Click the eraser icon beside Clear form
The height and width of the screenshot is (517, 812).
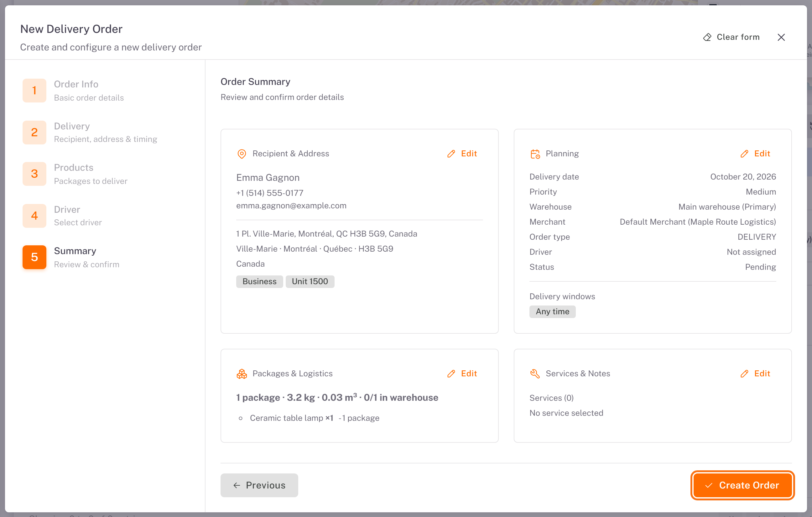click(707, 37)
